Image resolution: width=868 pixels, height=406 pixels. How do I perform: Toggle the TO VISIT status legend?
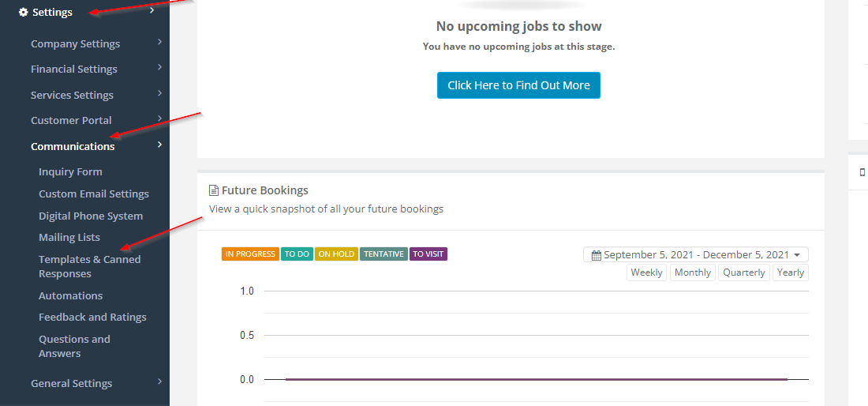coord(428,254)
